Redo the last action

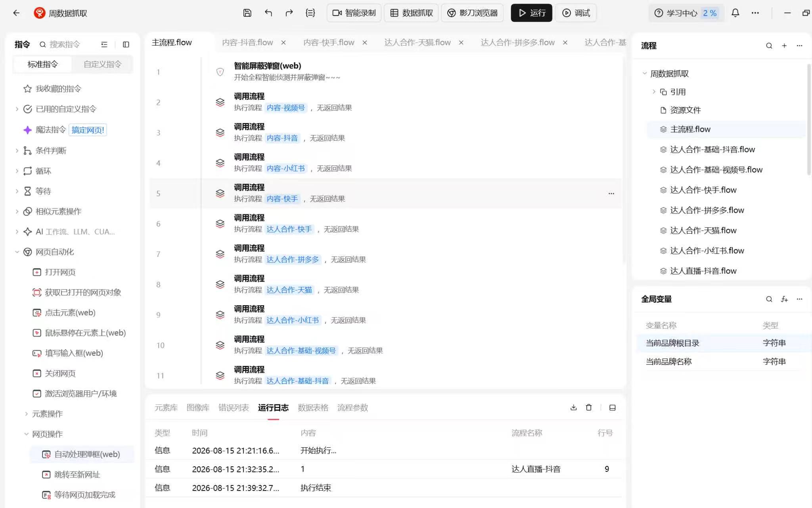pyautogui.click(x=289, y=13)
